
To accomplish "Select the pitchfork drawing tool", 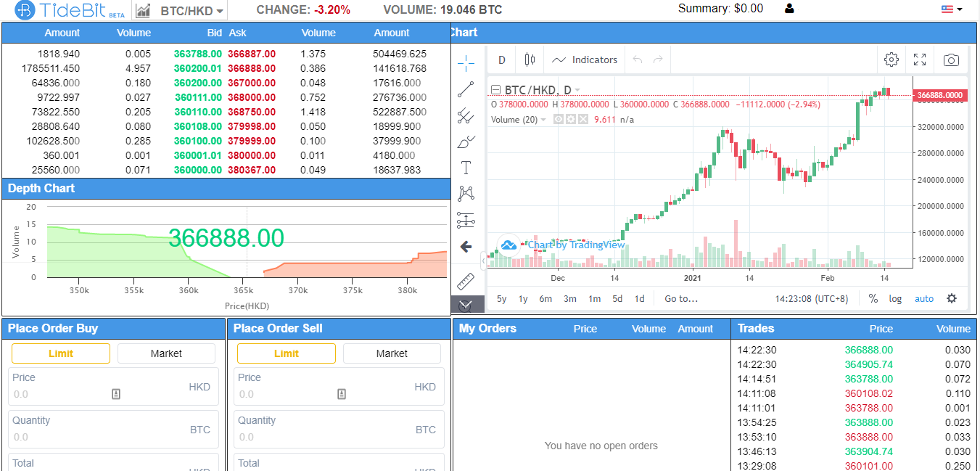I will pos(466,116).
